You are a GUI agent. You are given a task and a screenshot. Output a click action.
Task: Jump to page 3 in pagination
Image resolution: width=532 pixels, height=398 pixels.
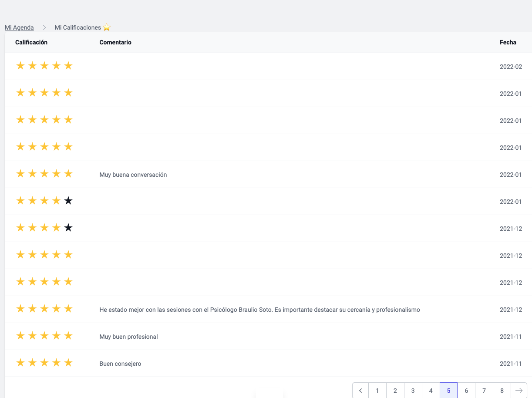(x=413, y=391)
